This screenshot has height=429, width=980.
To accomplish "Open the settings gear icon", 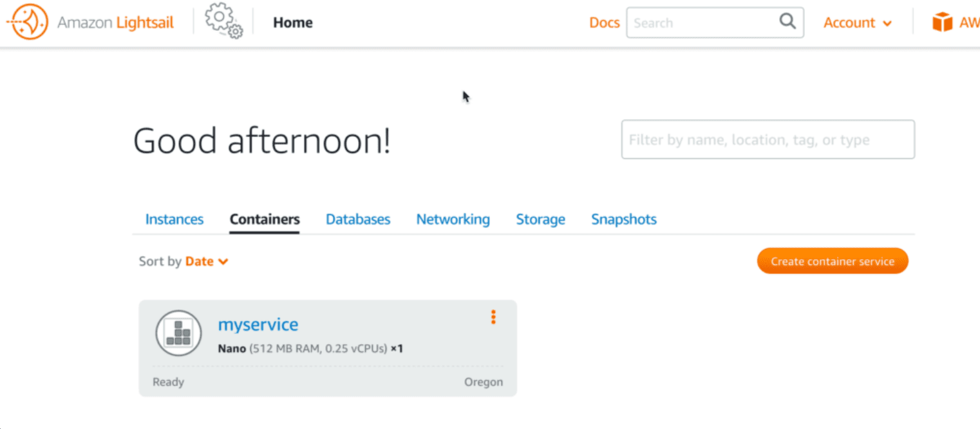I will point(223,21).
